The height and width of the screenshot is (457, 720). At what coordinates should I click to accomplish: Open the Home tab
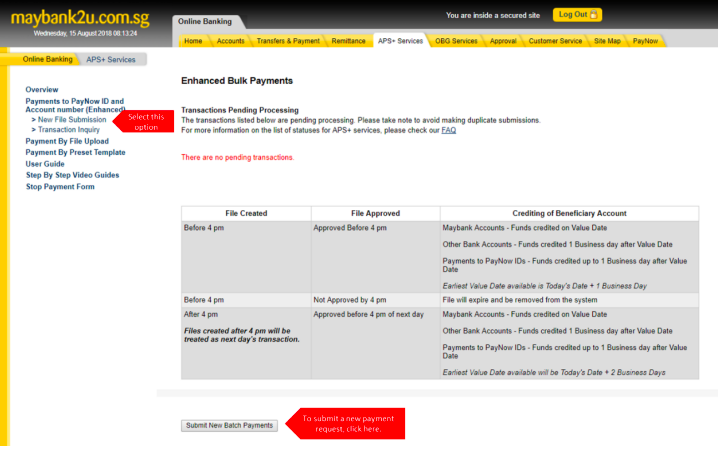[x=193, y=41]
